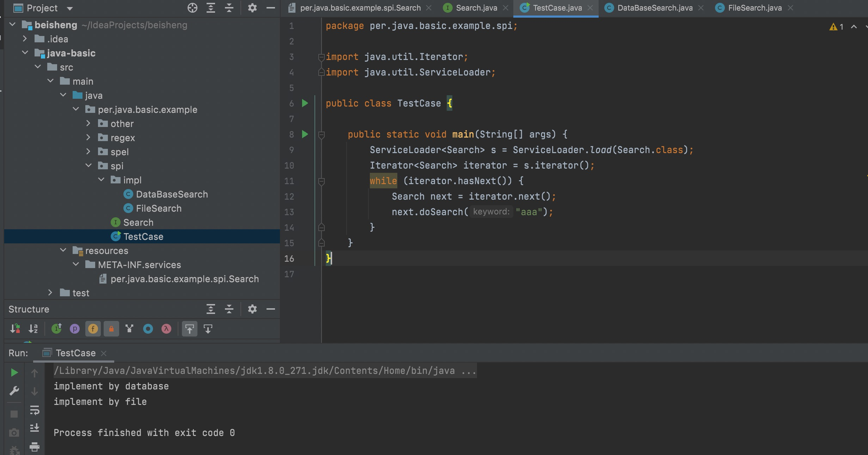Close the TestCase run tab
Viewport: 868px width, 455px height.
(104, 353)
